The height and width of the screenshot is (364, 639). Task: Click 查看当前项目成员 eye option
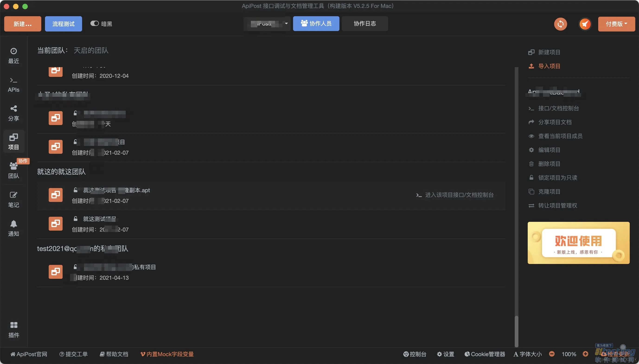point(560,136)
